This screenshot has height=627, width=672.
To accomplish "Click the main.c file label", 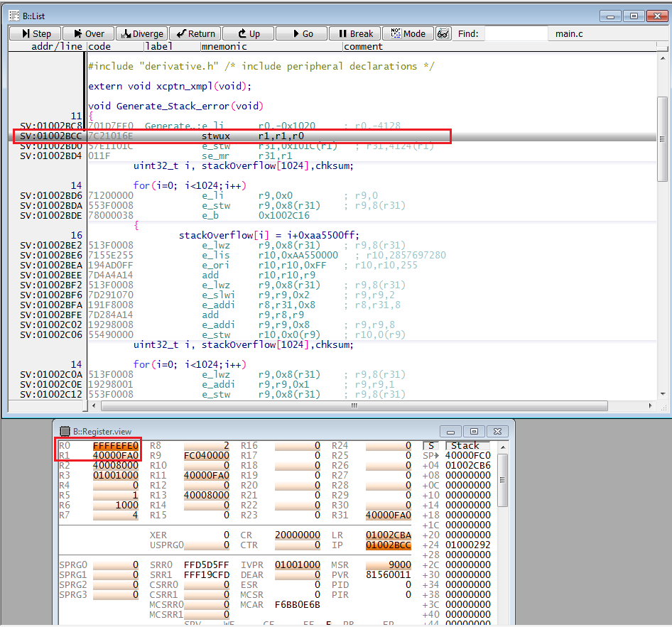I will (x=569, y=34).
